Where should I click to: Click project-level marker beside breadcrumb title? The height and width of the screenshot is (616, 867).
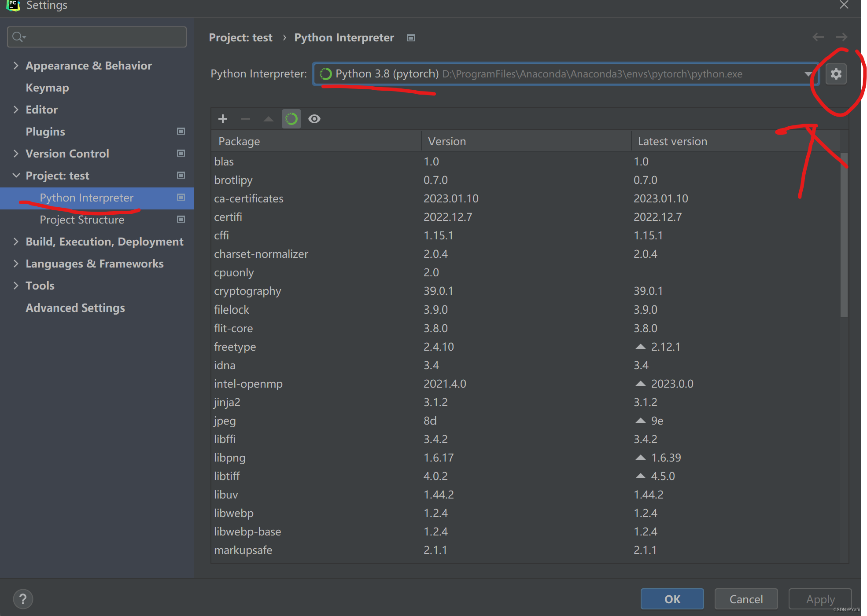pos(411,38)
